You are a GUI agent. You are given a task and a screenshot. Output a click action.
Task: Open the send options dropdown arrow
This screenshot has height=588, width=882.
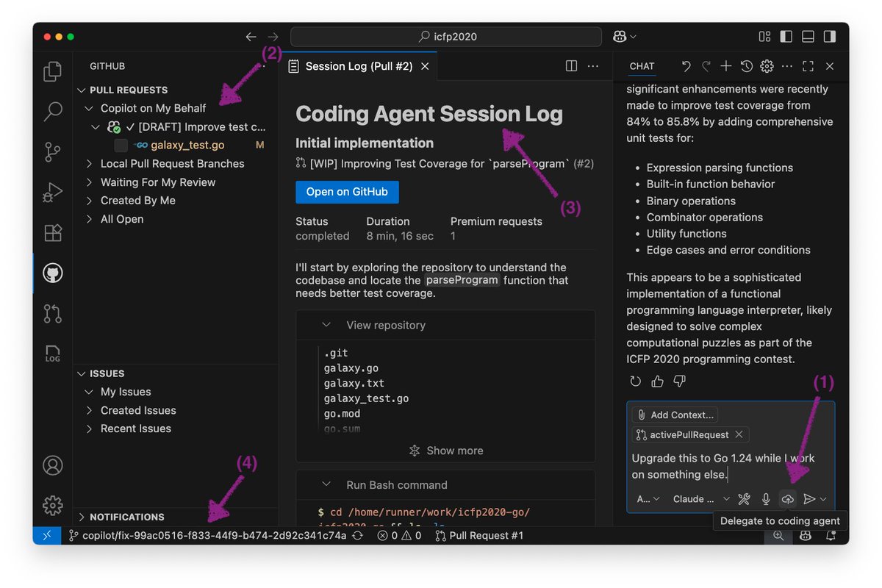823,499
